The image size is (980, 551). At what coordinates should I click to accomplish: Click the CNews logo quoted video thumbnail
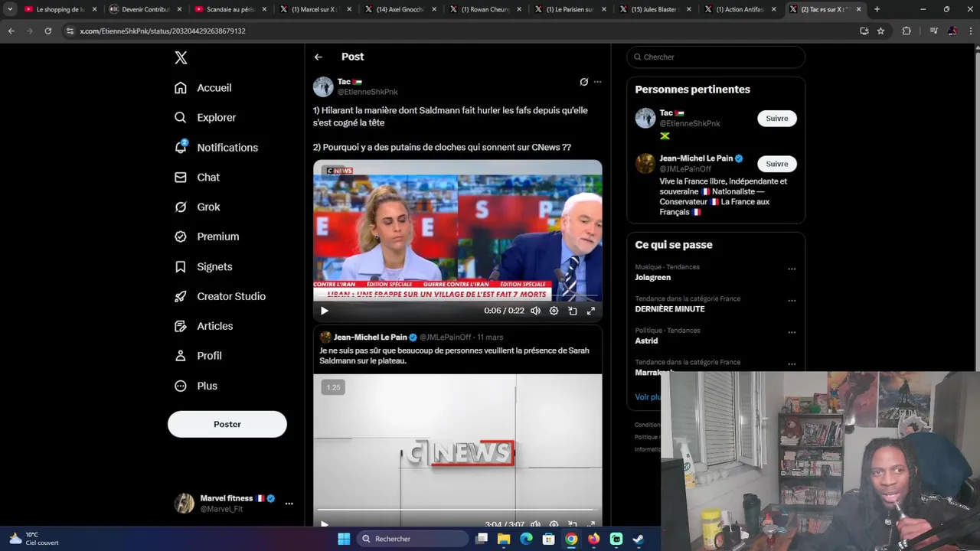coord(458,452)
